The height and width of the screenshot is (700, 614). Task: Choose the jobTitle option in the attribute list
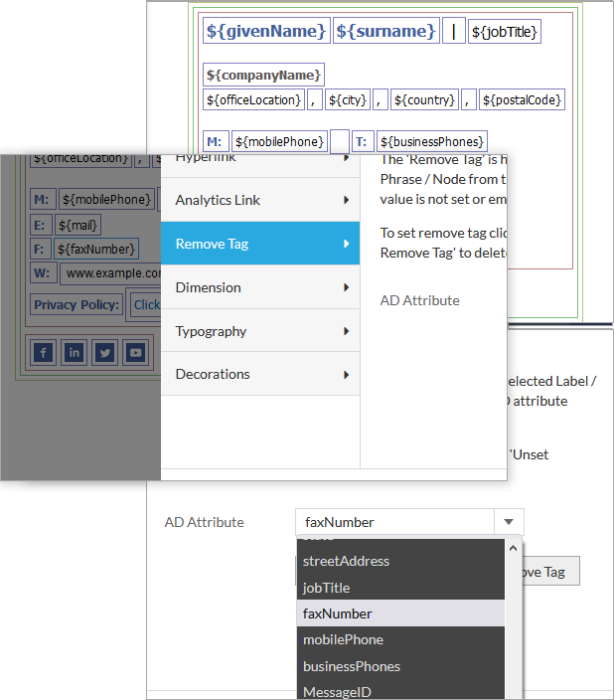(x=326, y=588)
